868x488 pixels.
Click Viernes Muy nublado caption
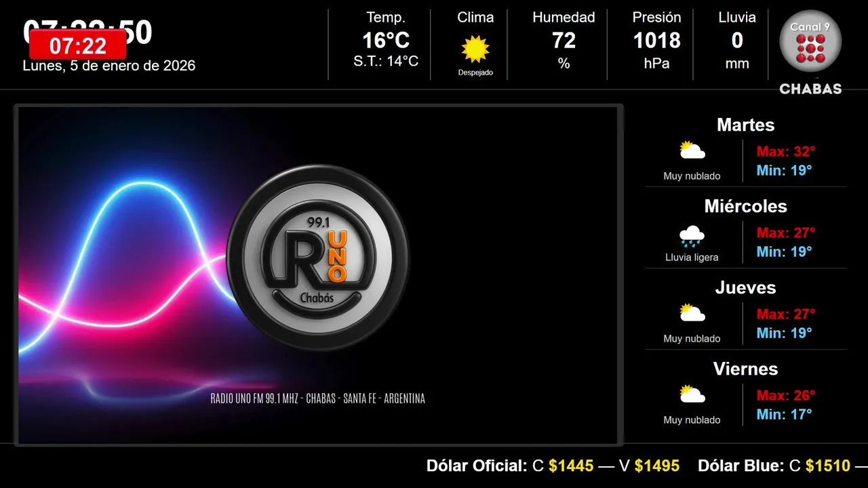[692, 420]
